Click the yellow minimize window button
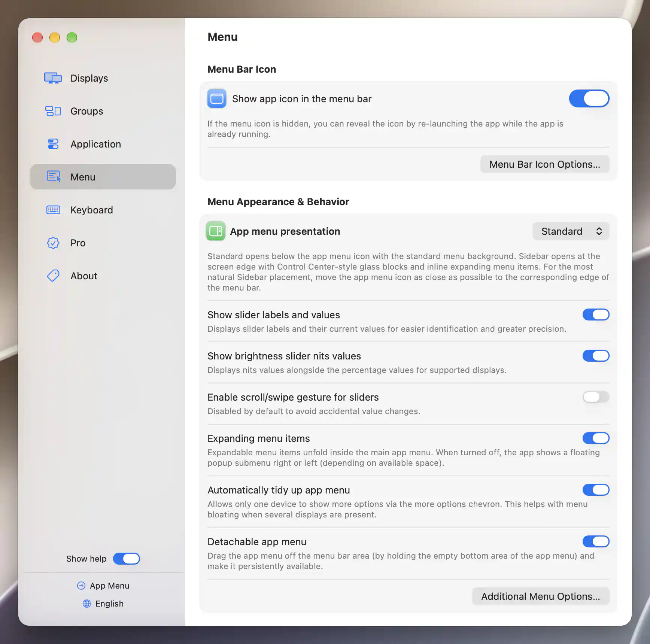 point(55,37)
